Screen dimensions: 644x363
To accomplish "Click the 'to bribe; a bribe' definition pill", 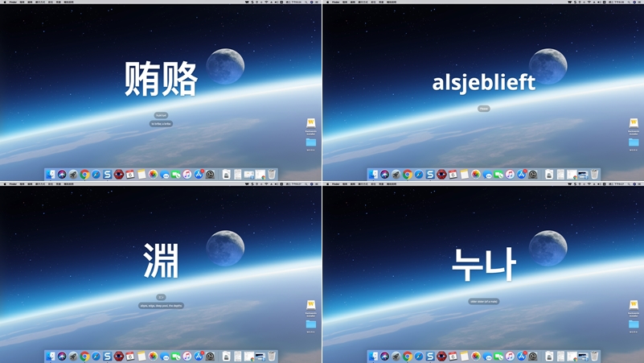I will (x=161, y=124).
